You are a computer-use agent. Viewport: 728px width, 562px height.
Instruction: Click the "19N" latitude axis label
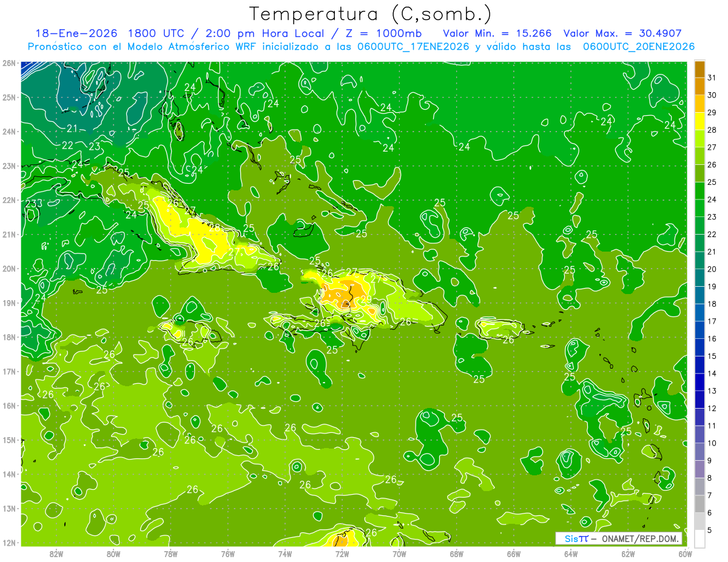point(8,303)
